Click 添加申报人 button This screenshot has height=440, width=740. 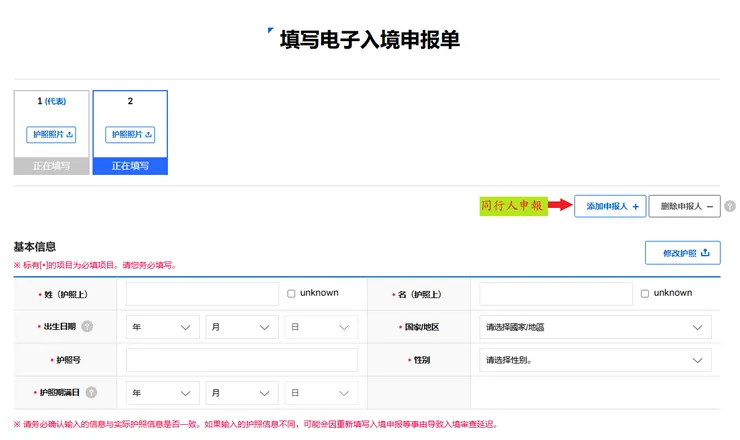click(610, 206)
